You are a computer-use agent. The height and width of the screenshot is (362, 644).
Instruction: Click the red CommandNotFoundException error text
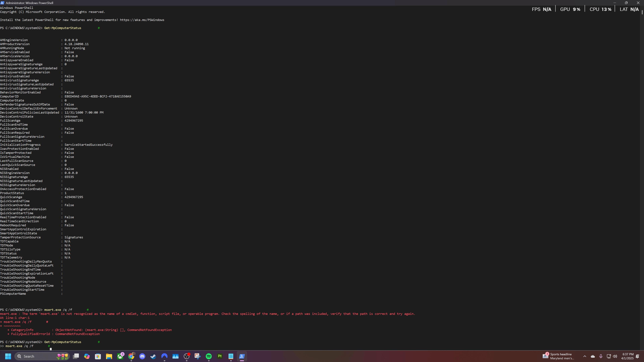[x=78, y=334]
